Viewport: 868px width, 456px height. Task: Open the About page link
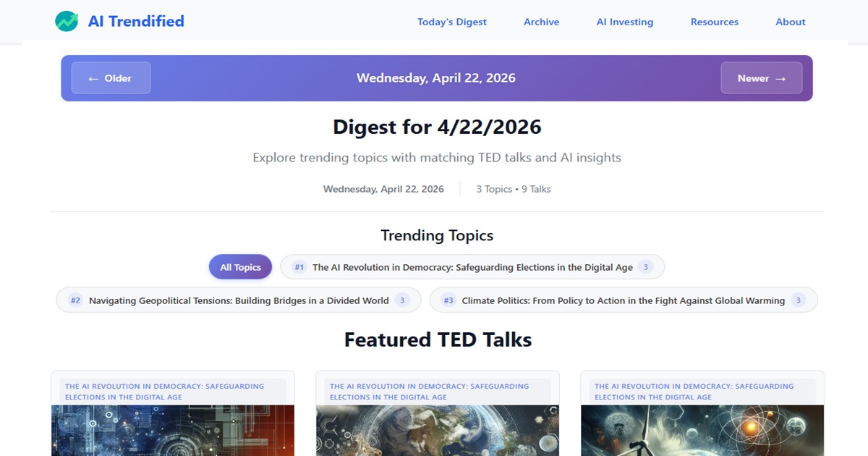pyautogui.click(x=791, y=22)
